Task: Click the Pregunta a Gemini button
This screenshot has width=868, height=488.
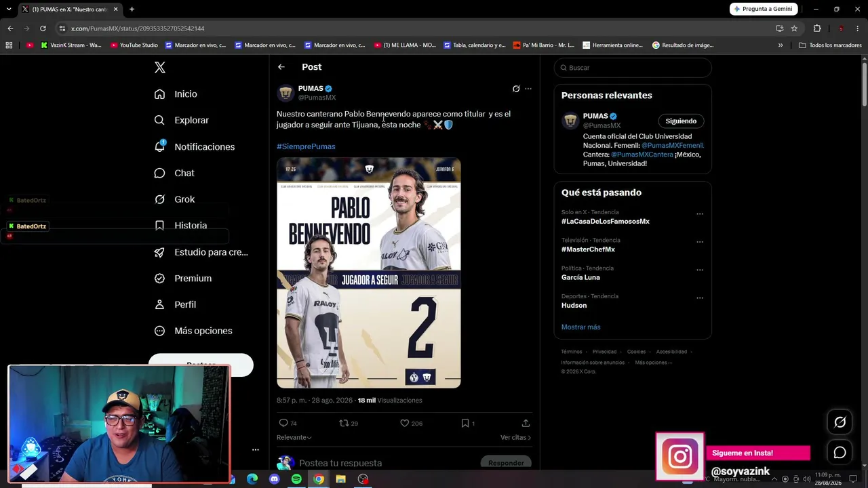Action: (763, 9)
